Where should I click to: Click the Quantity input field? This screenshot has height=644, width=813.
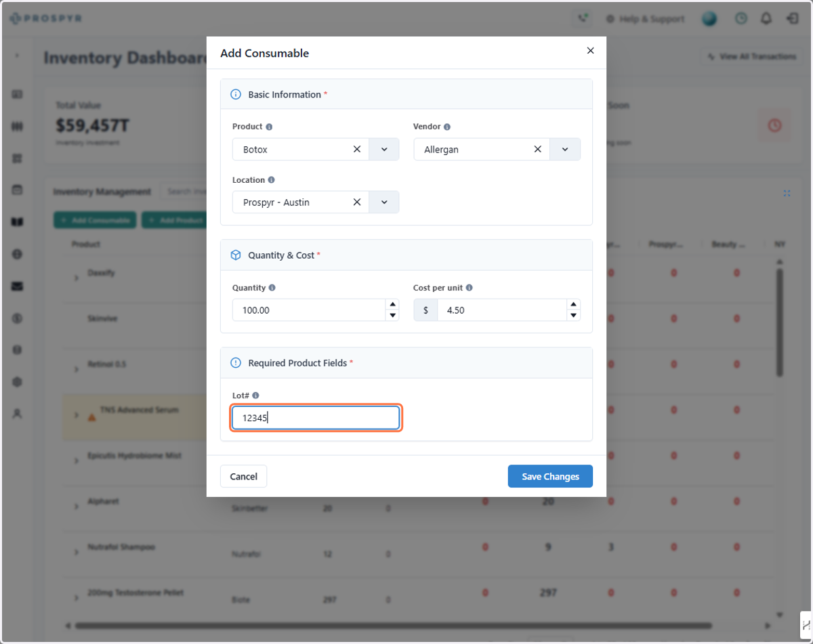click(309, 310)
